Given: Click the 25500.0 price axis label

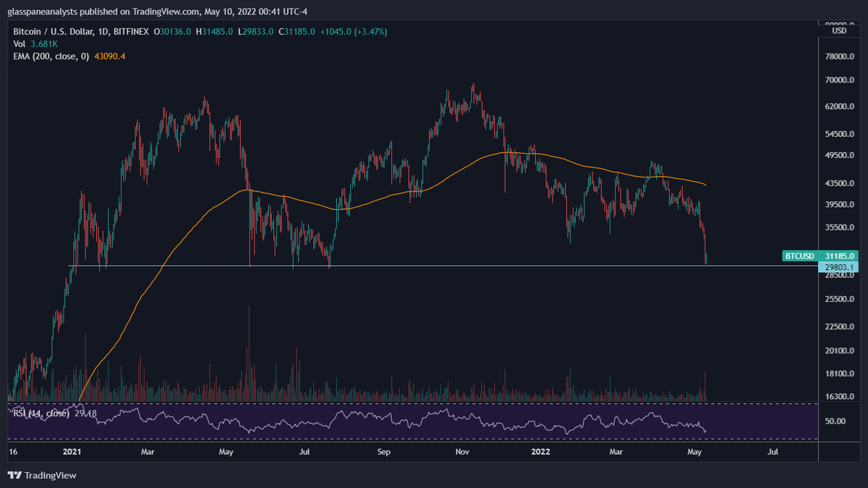Looking at the screenshot, I should [x=841, y=299].
